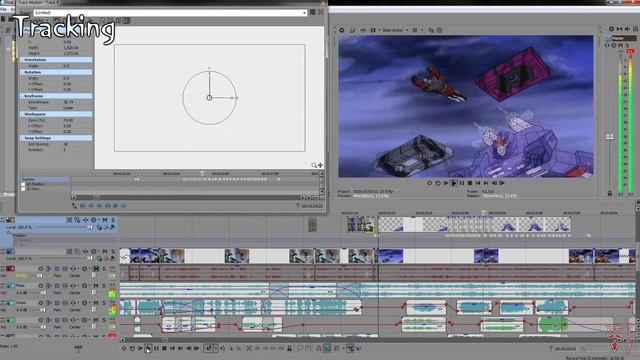Collapse the Keyframe section
640x360 pixels.
[x=56, y=96]
